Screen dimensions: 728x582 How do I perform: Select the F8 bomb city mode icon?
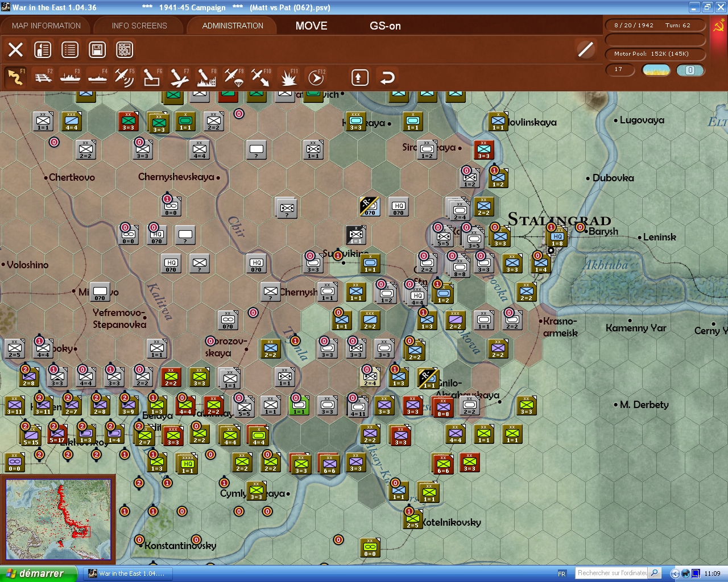pos(206,77)
